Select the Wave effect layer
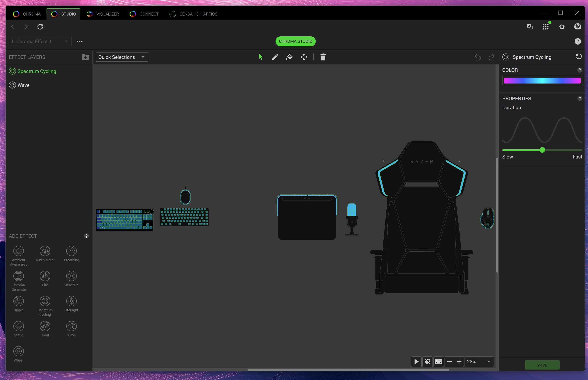588x380 pixels. coord(49,85)
